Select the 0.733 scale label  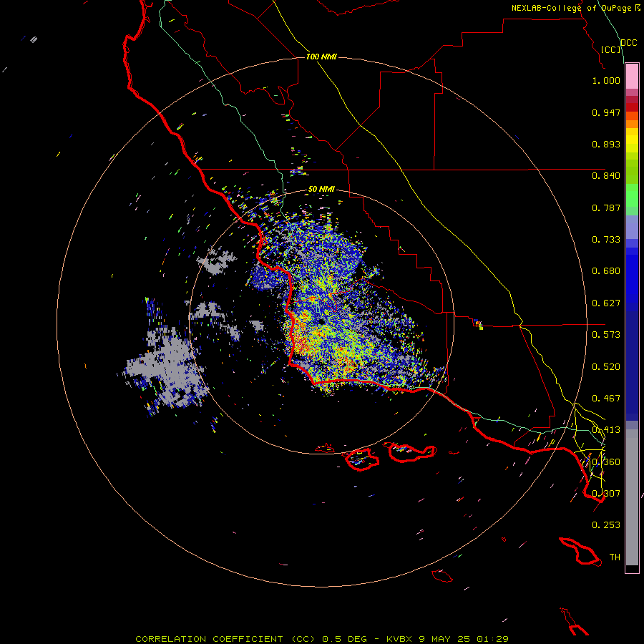click(606, 240)
